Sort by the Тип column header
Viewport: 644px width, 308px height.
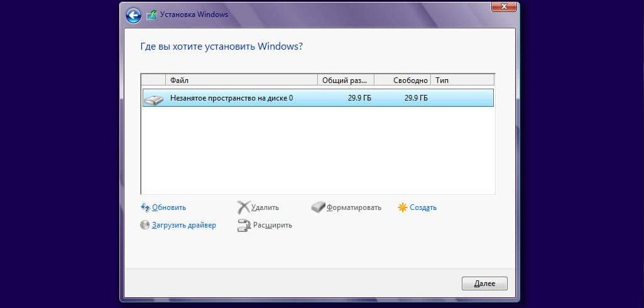[x=462, y=80]
